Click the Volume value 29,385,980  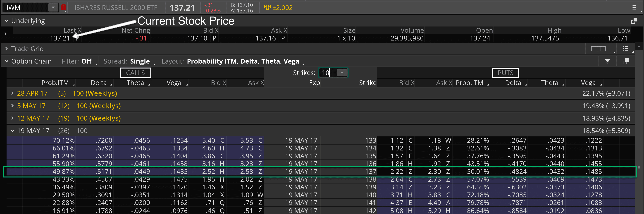(407, 38)
